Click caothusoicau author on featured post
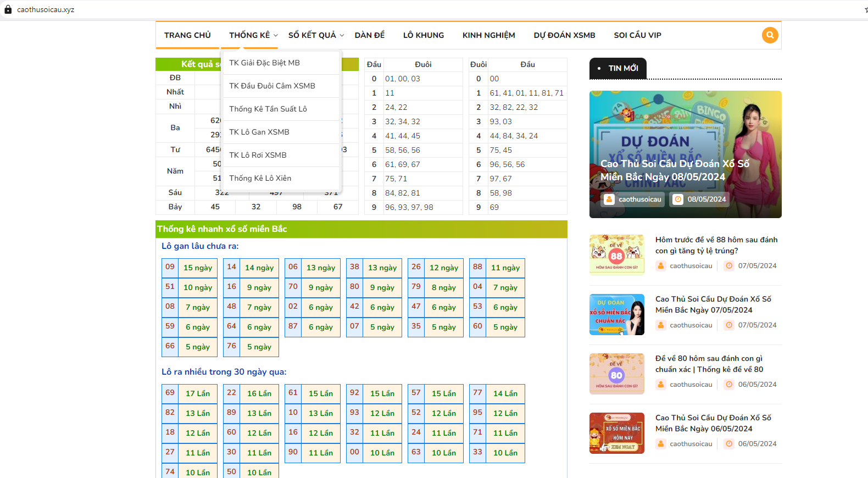868x478 pixels. point(640,199)
